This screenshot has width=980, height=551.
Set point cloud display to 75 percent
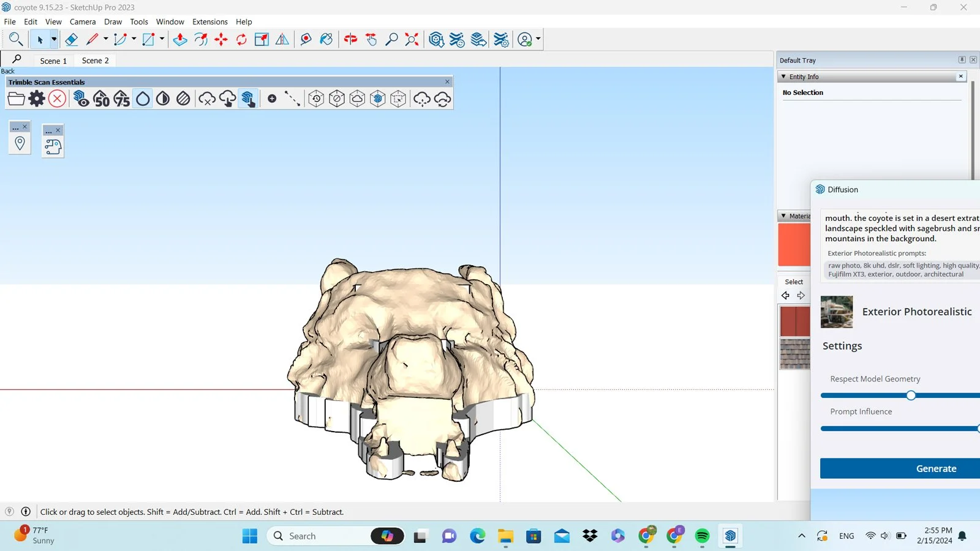point(122,99)
